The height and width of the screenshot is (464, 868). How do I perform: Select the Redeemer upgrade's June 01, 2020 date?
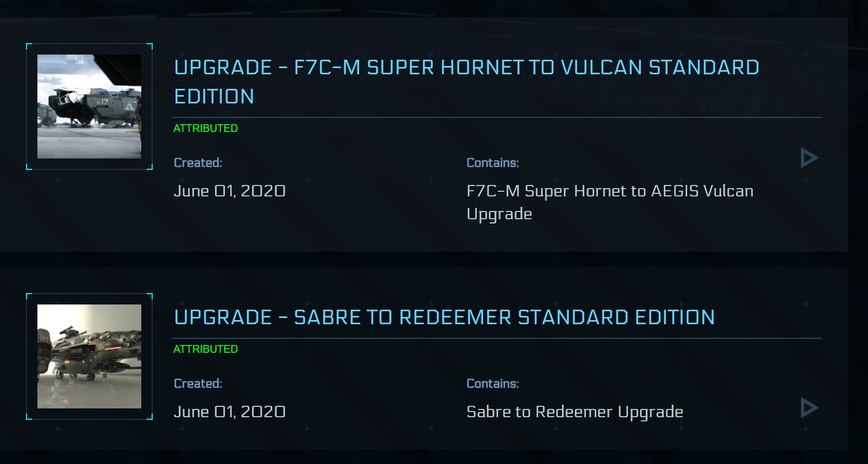pyautogui.click(x=230, y=412)
